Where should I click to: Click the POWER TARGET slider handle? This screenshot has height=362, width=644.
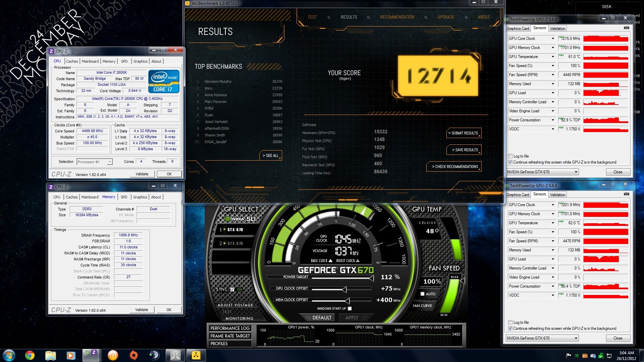tap(371, 278)
